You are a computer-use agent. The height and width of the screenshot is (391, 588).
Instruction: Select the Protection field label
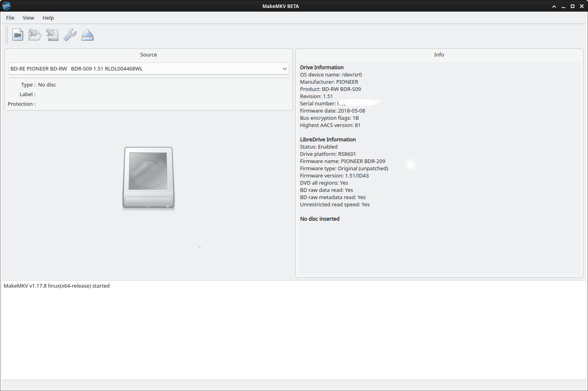(21, 104)
